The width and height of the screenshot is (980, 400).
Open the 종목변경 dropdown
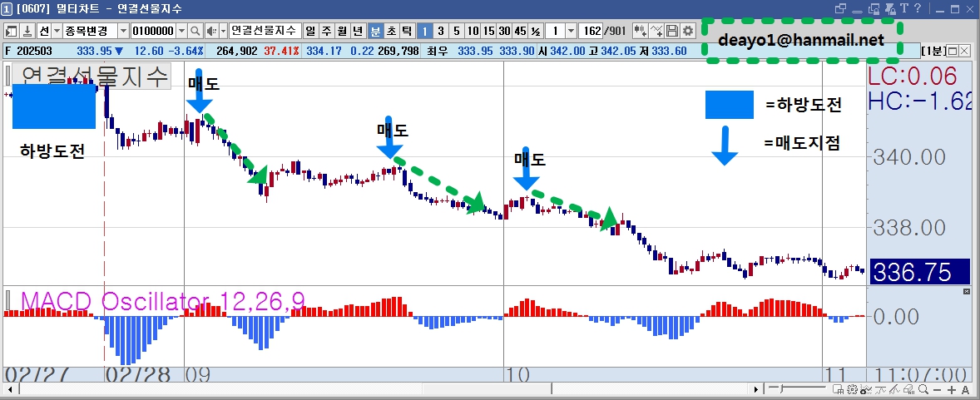click(x=123, y=31)
